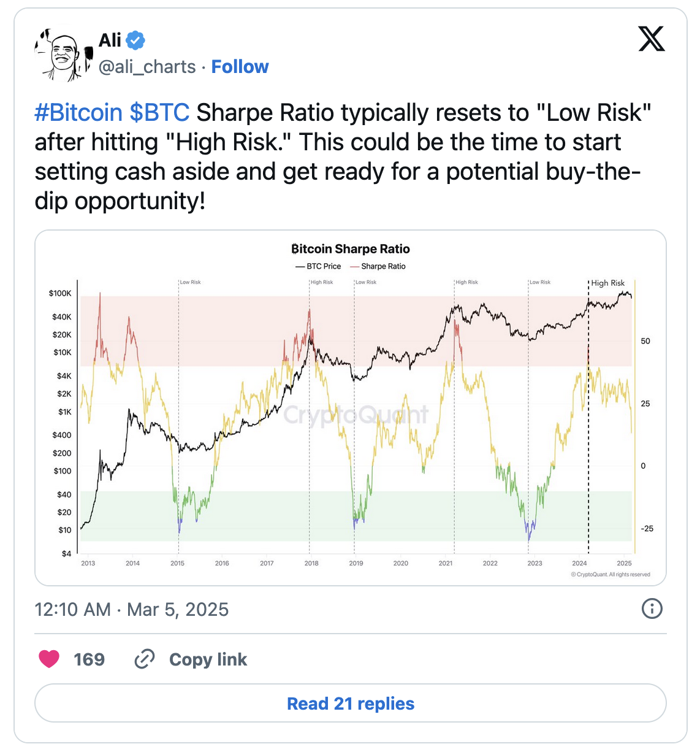Open the #Bitcoin hashtag link
This screenshot has height=752, width=700.
[x=78, y=113]
